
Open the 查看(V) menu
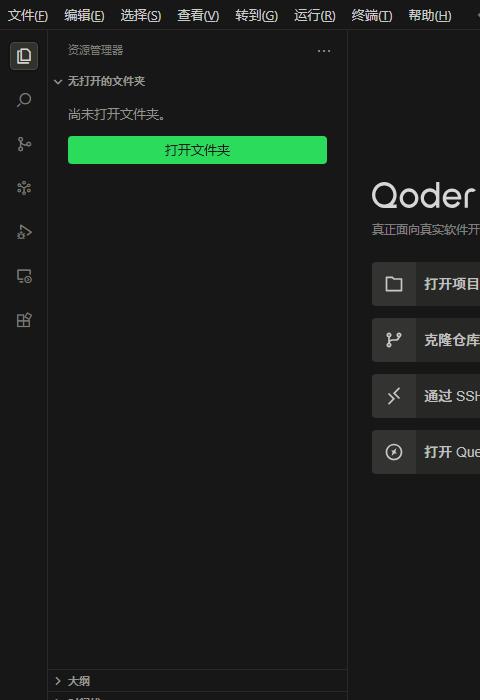pyautogui.click(x=198, y=16)
